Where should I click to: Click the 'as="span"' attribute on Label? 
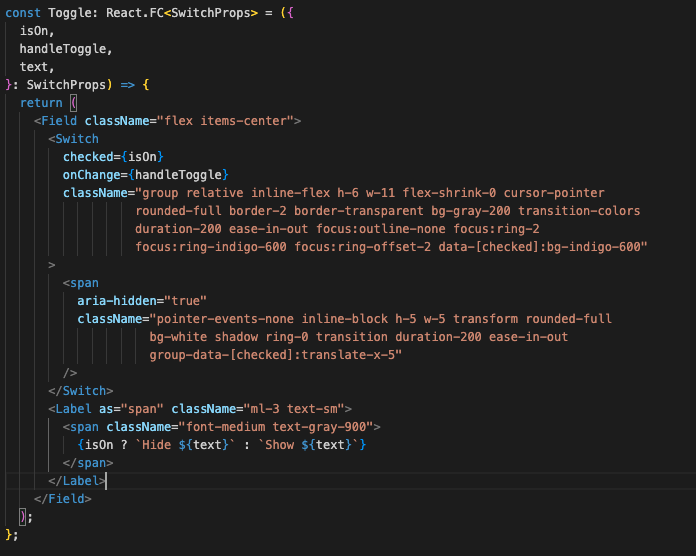[131, 409]
